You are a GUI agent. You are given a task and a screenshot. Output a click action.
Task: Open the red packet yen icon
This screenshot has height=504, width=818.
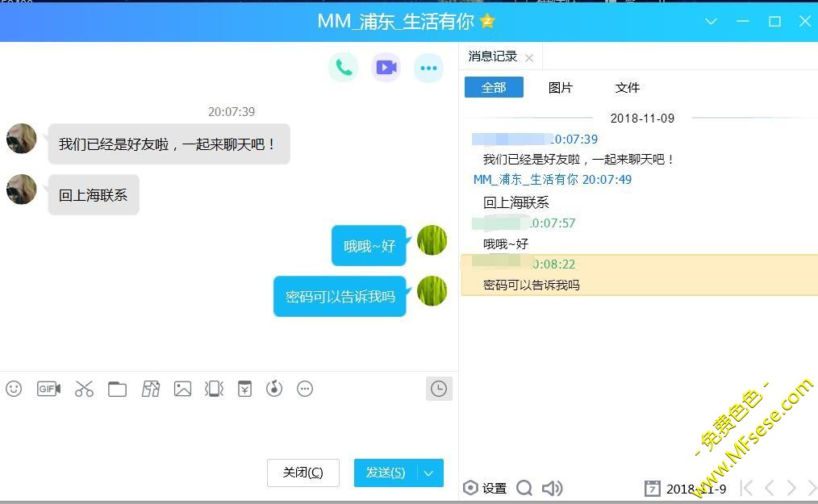tap(244, 389)
